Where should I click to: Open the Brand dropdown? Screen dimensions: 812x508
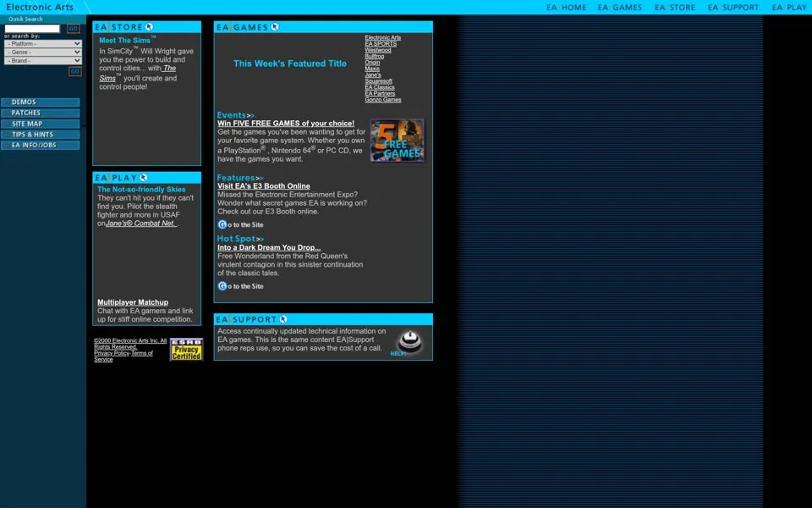[43, 61]
